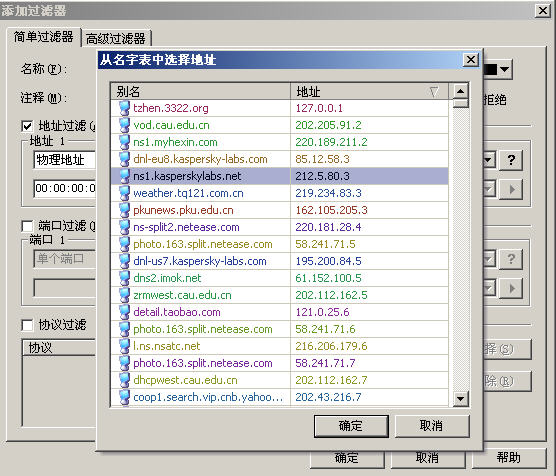
Task: Cancel the address selection dialog with 取消
Action: pyautogui.click(x=432, y=426)
